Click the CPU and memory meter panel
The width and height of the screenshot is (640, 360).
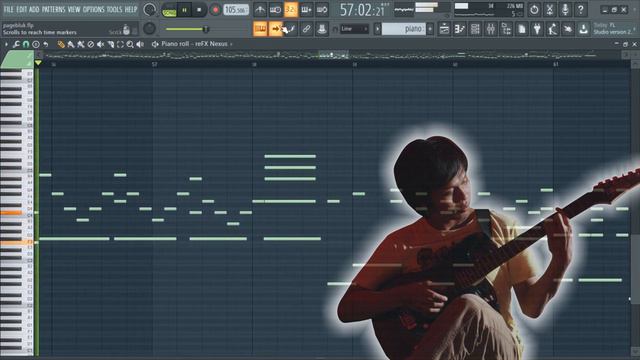(x=489, y=10)
